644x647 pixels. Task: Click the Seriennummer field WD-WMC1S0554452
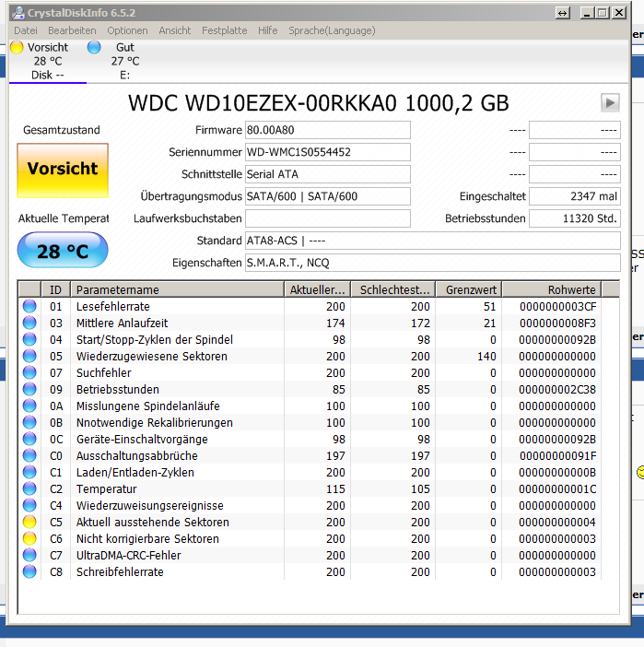click(328, 152)
